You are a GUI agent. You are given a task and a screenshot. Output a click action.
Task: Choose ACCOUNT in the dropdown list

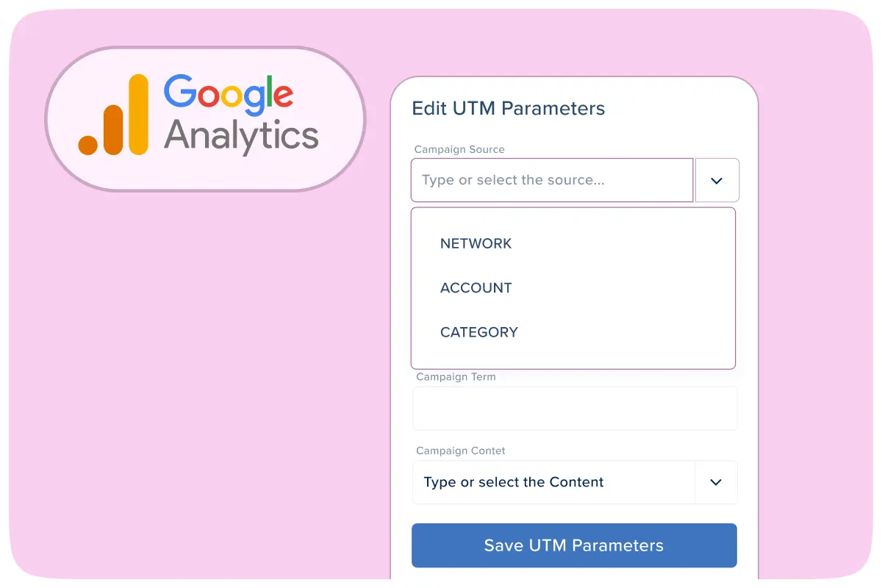pos(476,287)
